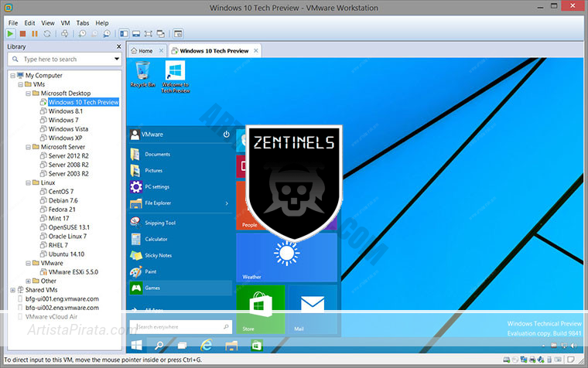Click the green Power On button
The image size is (588, 368).
click(x=10, y=34)
